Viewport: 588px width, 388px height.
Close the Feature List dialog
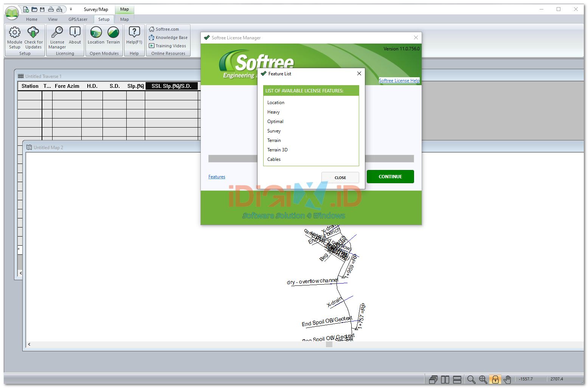point(359,73)
